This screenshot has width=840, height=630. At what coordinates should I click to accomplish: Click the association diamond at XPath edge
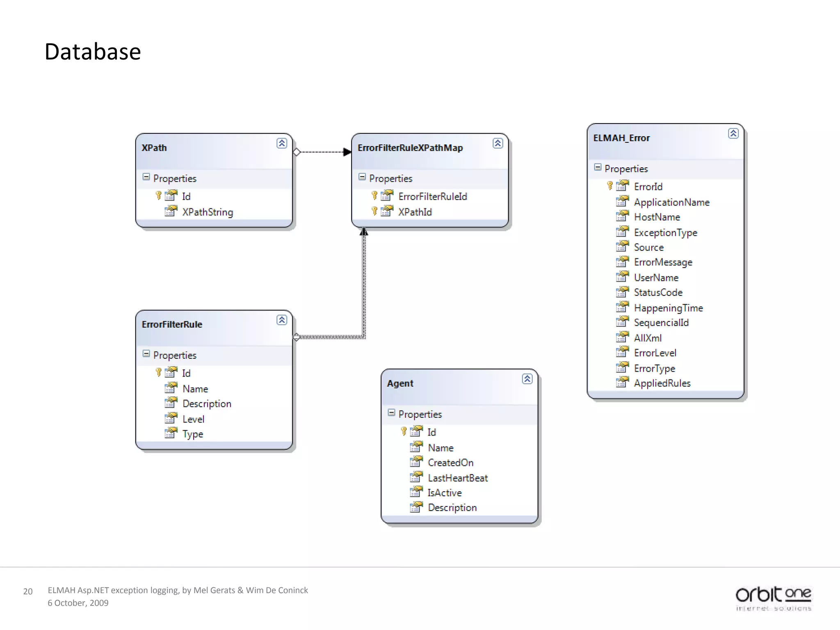[297, 152]
